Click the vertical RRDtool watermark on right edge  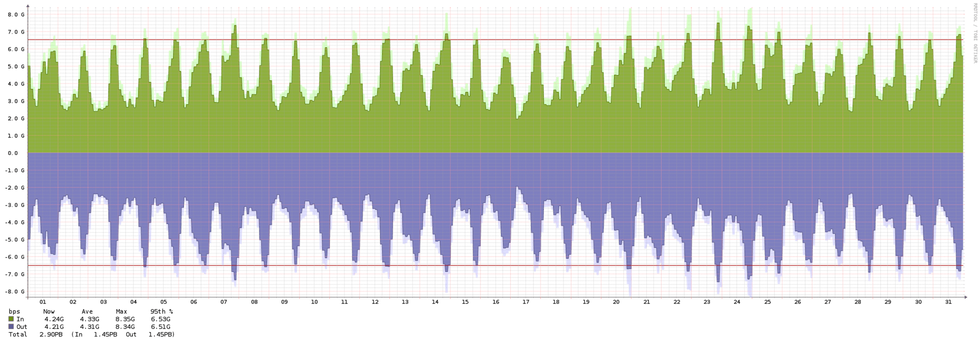pyautogui.click(x=976, y=33)
